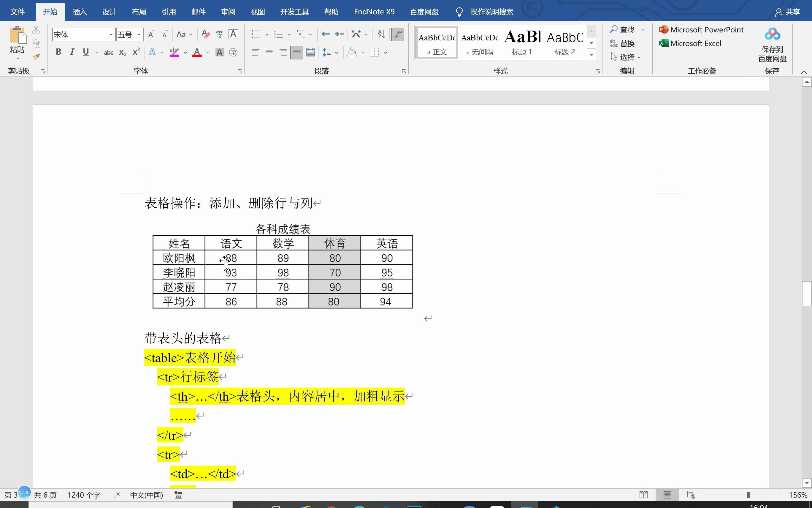Decrease paragraph indent
The height and width of the screenshot is (508, 812).
[326, 34]
